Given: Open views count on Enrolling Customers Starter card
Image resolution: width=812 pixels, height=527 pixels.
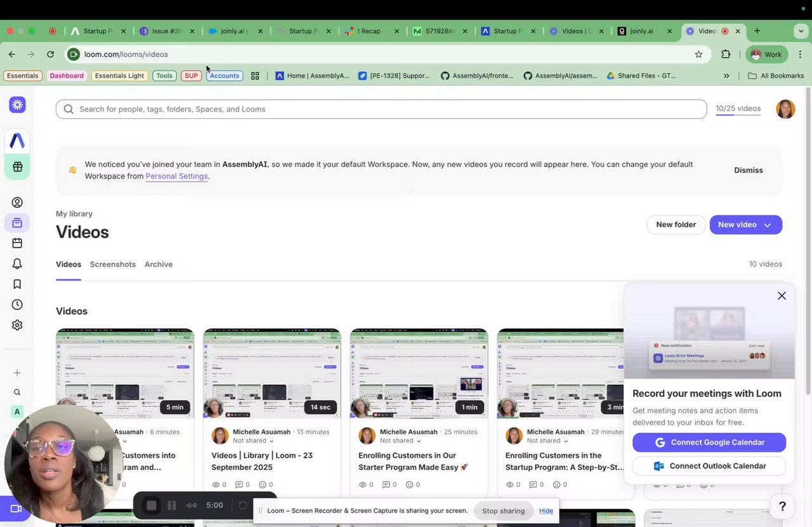Looking at the screenshot, I should 366,484.
